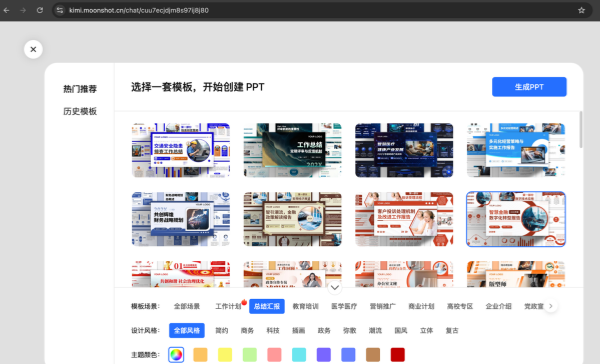This screenshot has width=600, height=364.
Task: Open site information icon in address bar
Action: click(x=60, y=10)
